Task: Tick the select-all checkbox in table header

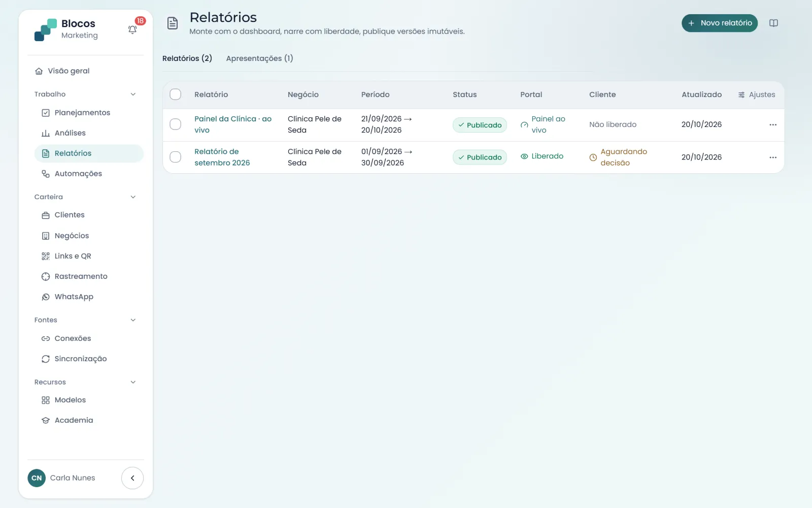Action: tap(176, 94)
